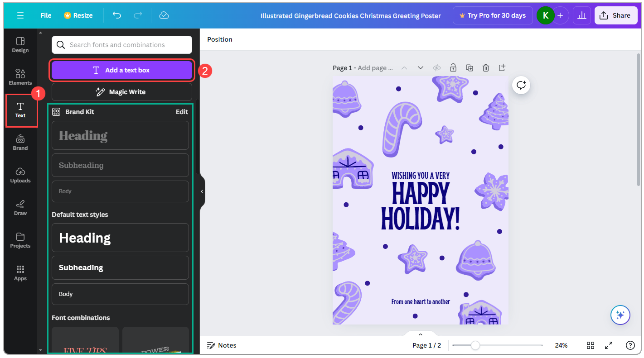The height and width of the screenshot is (358, 644).
Task: Open the hamburger main menu
Action: (x=20, y=15)
